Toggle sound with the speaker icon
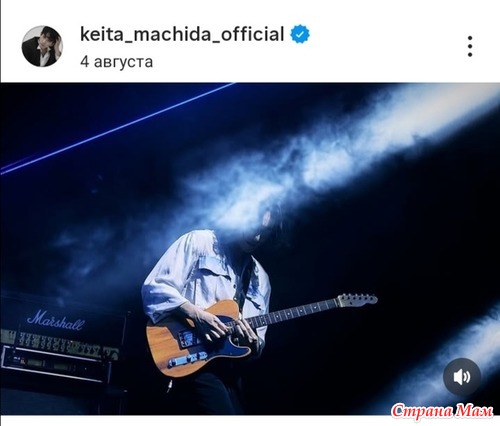 point(462,377)
